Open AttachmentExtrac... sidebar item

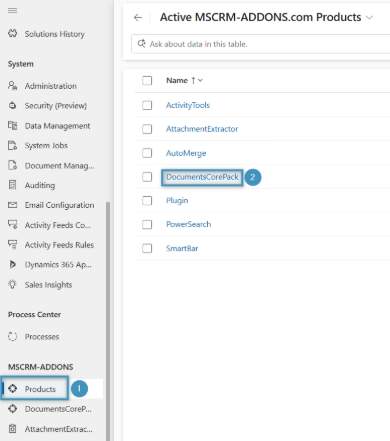point(59,429)
